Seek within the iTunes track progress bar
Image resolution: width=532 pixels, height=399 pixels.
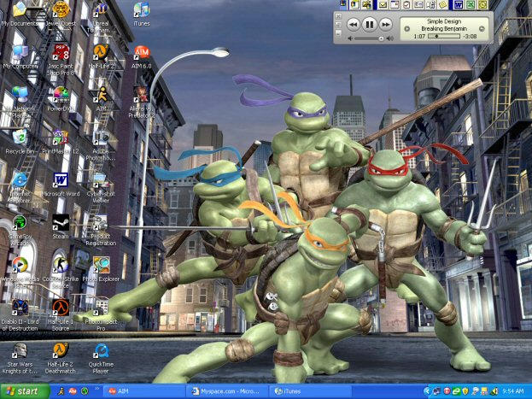pyautogui.click(x=444, y=36)
